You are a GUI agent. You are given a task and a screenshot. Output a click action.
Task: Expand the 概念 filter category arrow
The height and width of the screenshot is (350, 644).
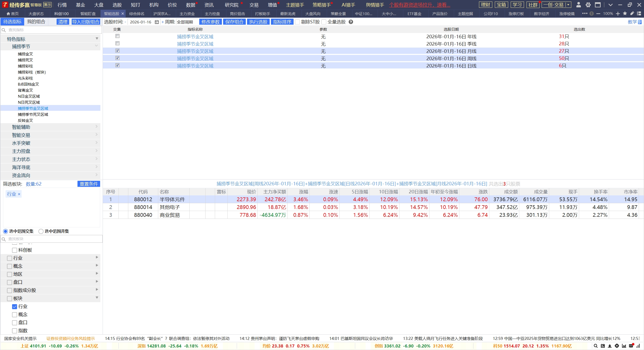(x=97, y=265)
